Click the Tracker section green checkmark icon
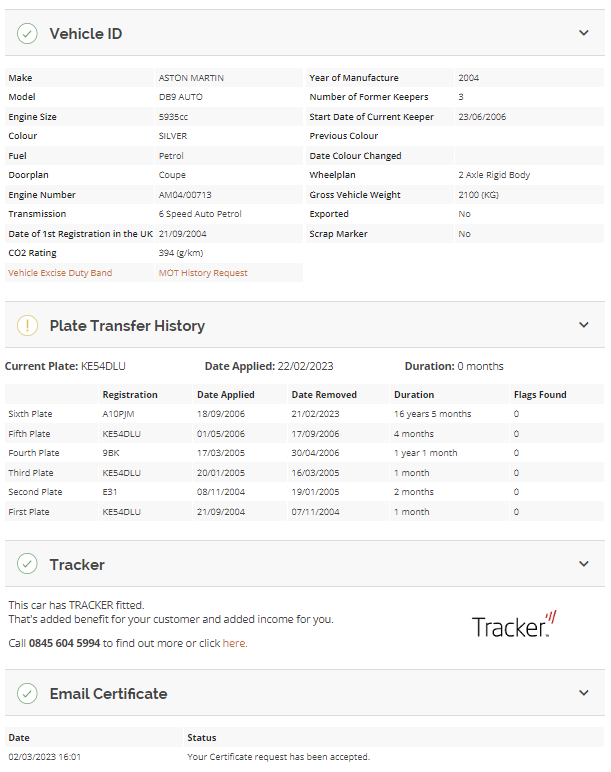This screenshot has width=611, height=772. (27, 564)
